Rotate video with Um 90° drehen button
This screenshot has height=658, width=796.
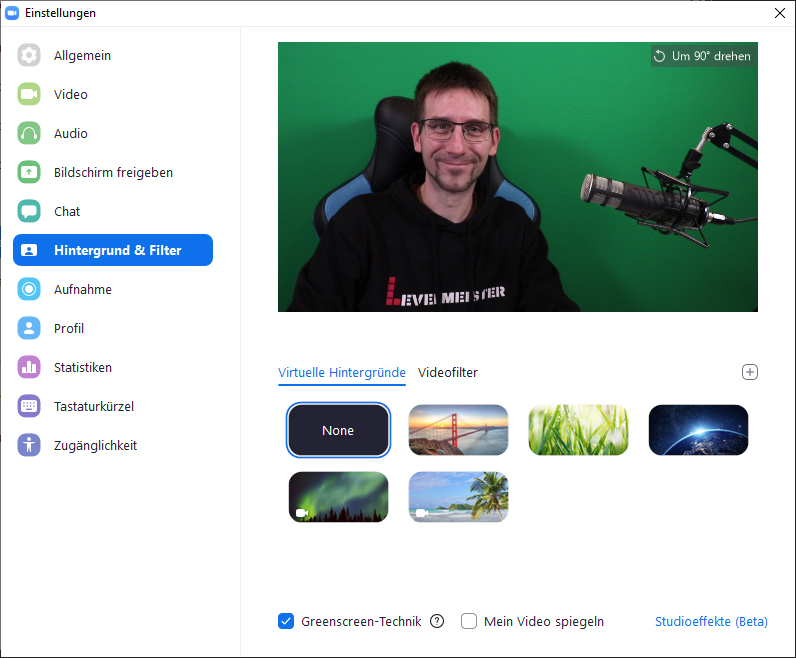[x=702, y=56]
